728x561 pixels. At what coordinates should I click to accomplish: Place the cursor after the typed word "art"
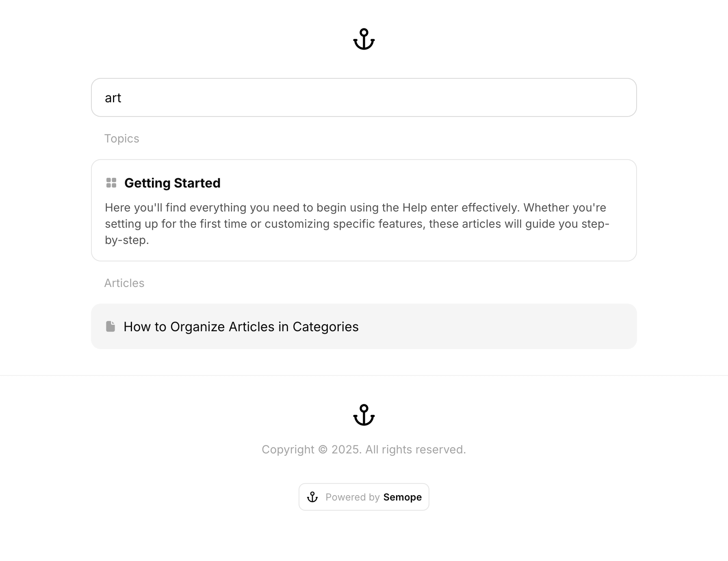(x=122, y=98)
